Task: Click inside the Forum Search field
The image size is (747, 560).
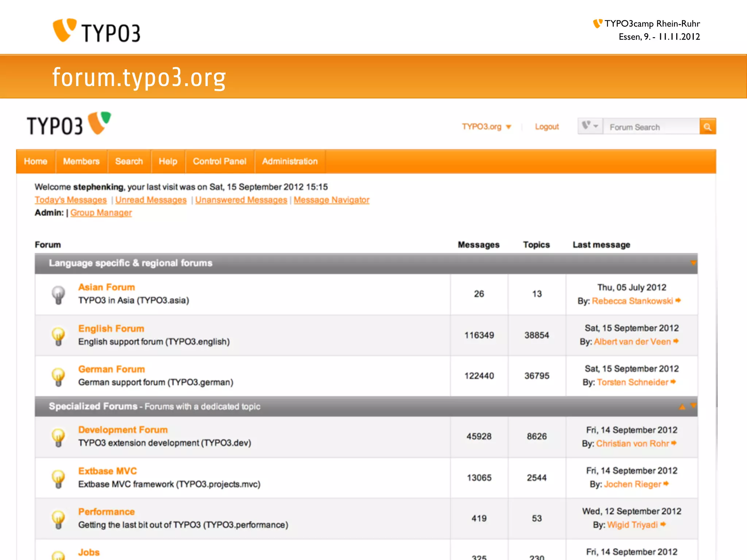Action: pyautogui.click(x=651, y=127)
